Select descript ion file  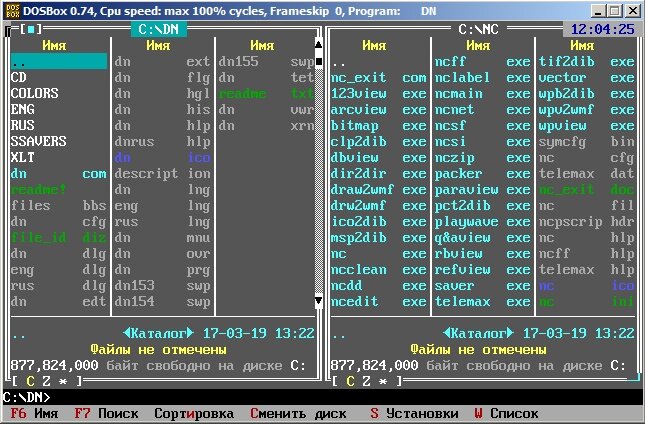click(162, 174)
